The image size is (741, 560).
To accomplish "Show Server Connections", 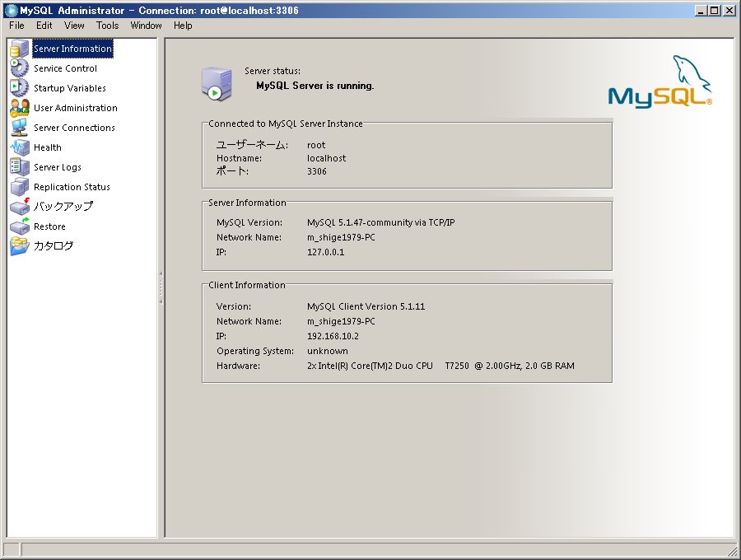I will 74,128.
